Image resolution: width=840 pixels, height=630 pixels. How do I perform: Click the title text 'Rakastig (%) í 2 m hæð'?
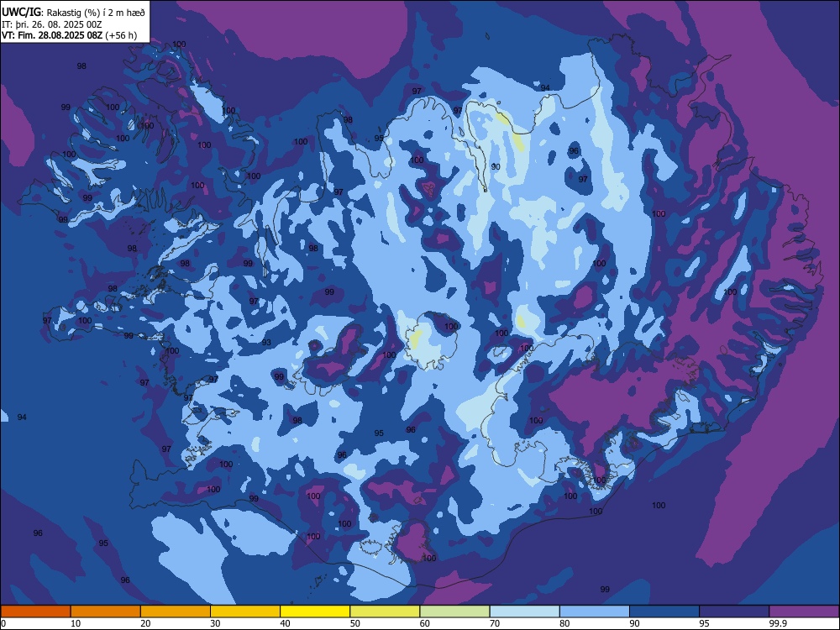coord(96,12)
